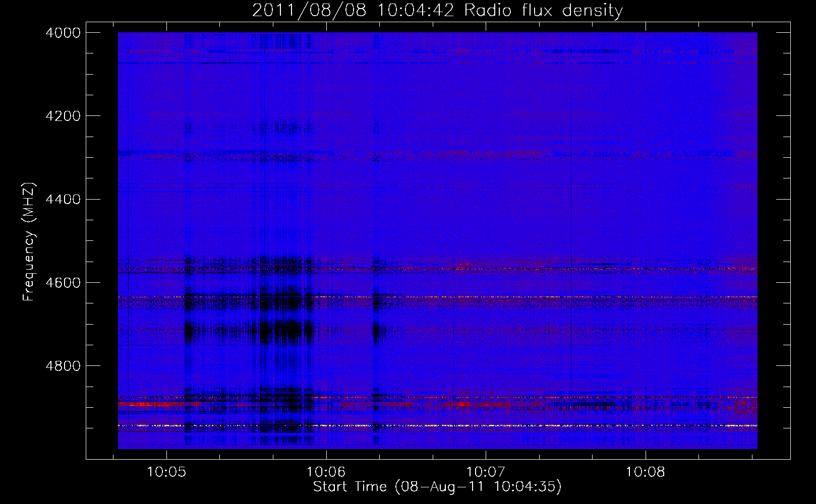
Task: Click the 4200 frequency tick label
Action: pos(63,116)
